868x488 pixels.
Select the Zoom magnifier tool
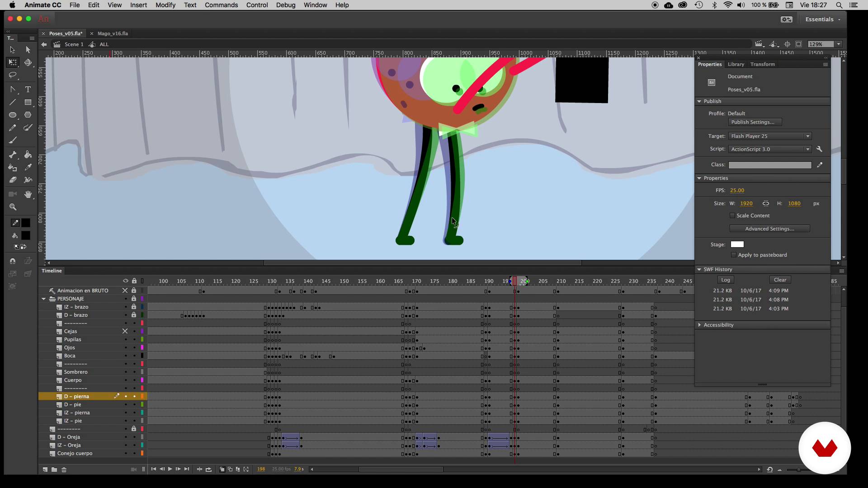point(13,207)
